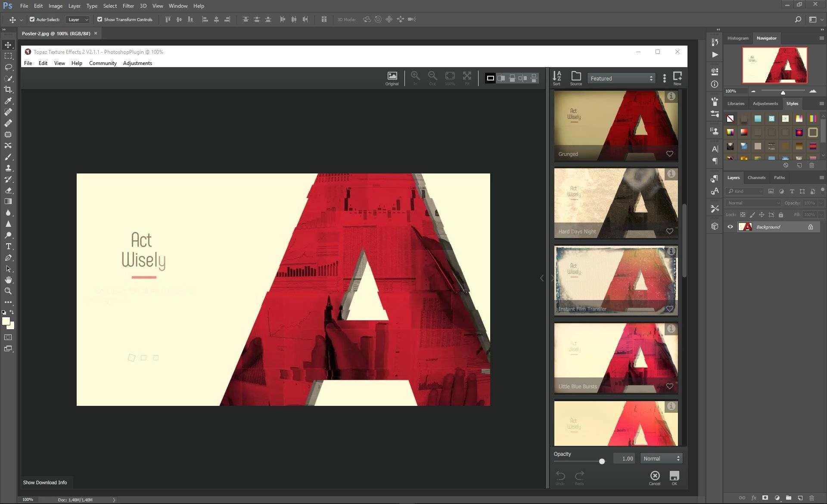Viewport: 827px width, 504px height.
Task: Select the Gradient tool
Action: click(8, 201)
